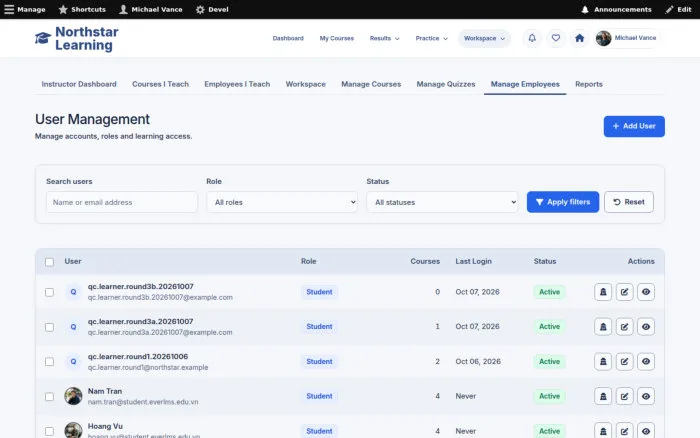700x438 pixels.
Task: Check the qc.learner.round3b.20261007 row checkbox
Action: point(50,292)
